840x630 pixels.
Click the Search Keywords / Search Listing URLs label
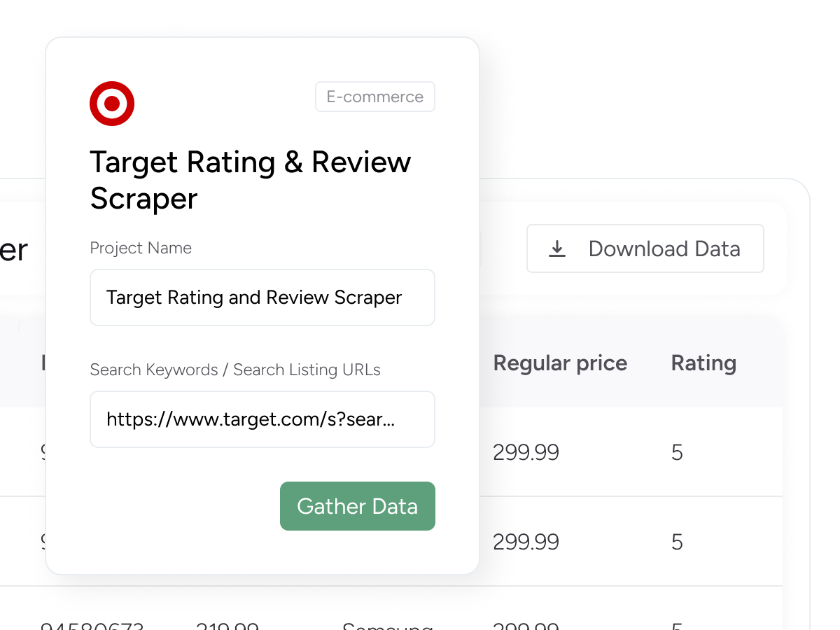click(x=235, y=370)
